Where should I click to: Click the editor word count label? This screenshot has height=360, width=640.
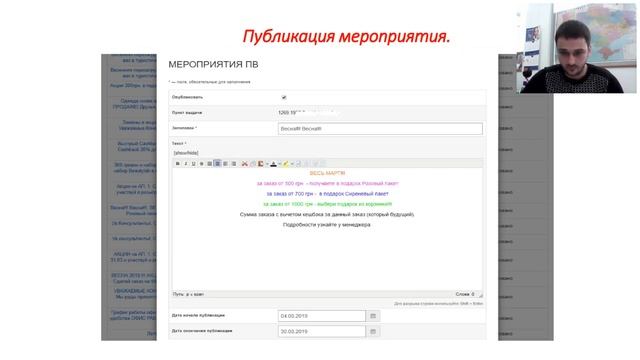465,294
